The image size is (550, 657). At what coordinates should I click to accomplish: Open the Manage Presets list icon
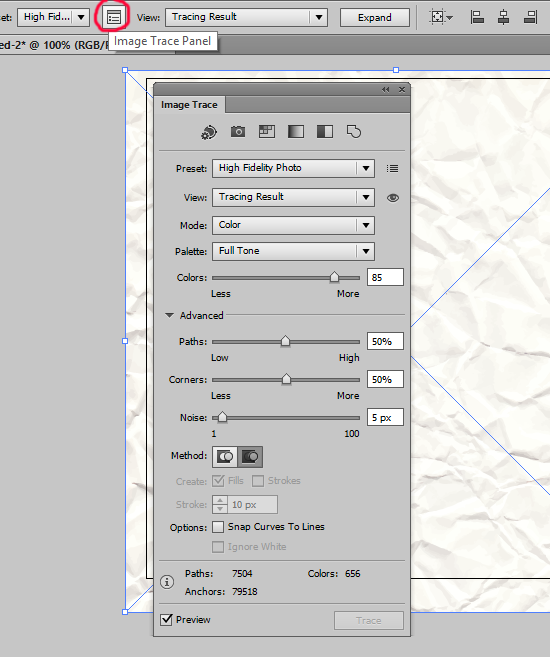tap(392, 168)
